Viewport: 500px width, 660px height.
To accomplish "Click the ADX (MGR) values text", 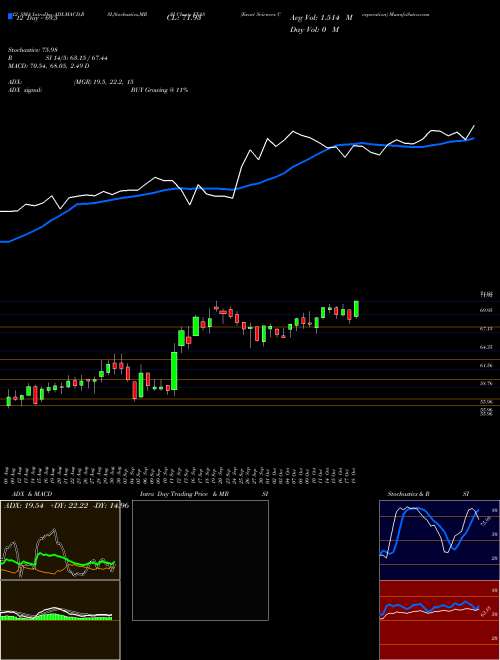I will tap(103, 83).
